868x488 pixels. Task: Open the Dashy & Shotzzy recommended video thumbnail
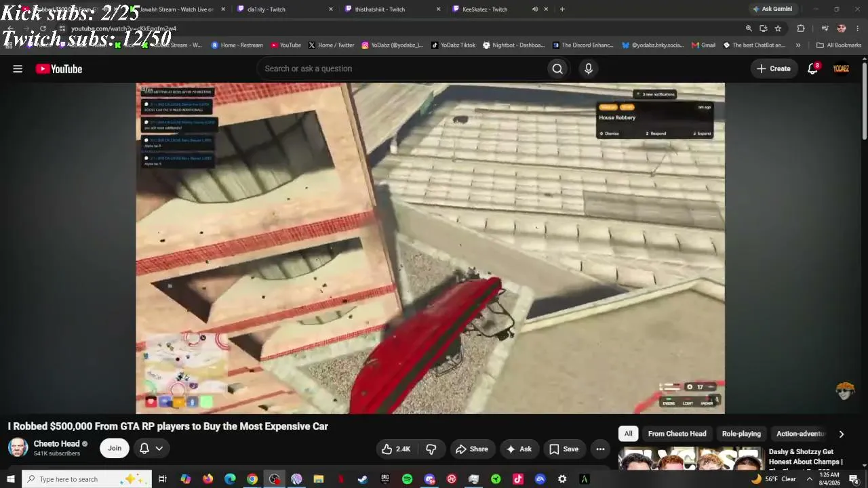691,458
